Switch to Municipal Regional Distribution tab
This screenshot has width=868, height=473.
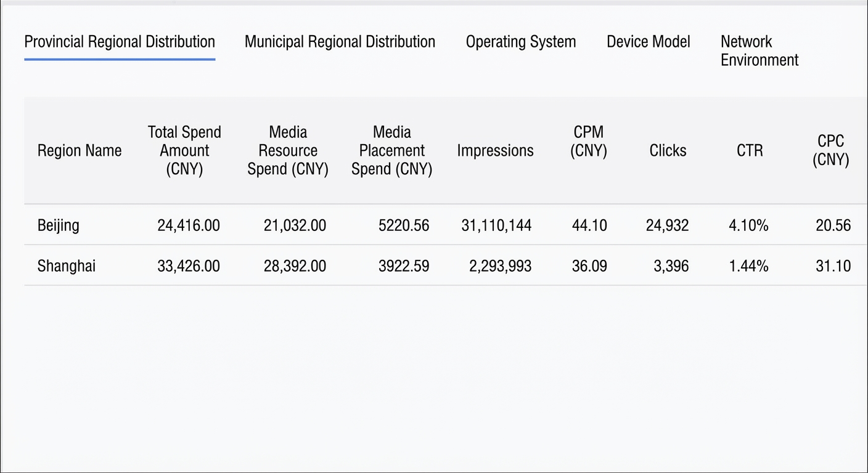pos(340,42)
